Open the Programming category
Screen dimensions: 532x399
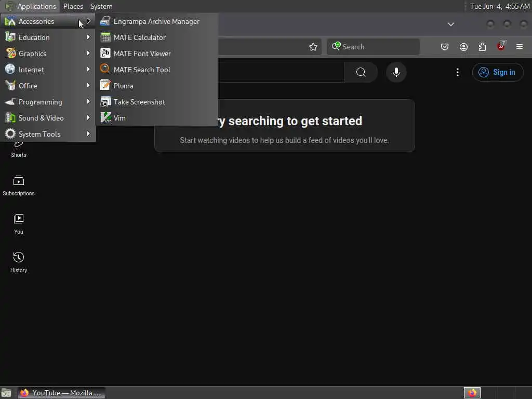click(48, 102)
